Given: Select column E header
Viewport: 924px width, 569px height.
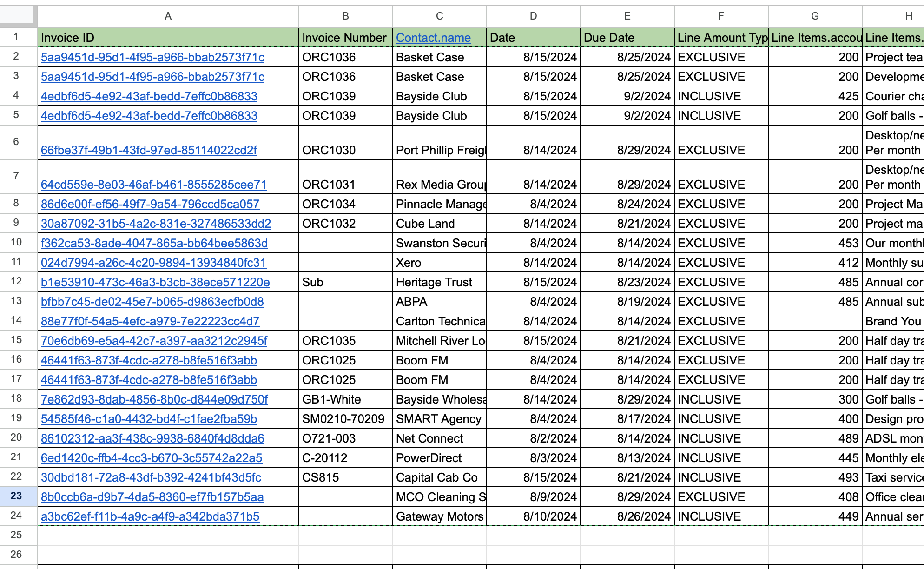Looking at the screenshot, I should 627,16.
